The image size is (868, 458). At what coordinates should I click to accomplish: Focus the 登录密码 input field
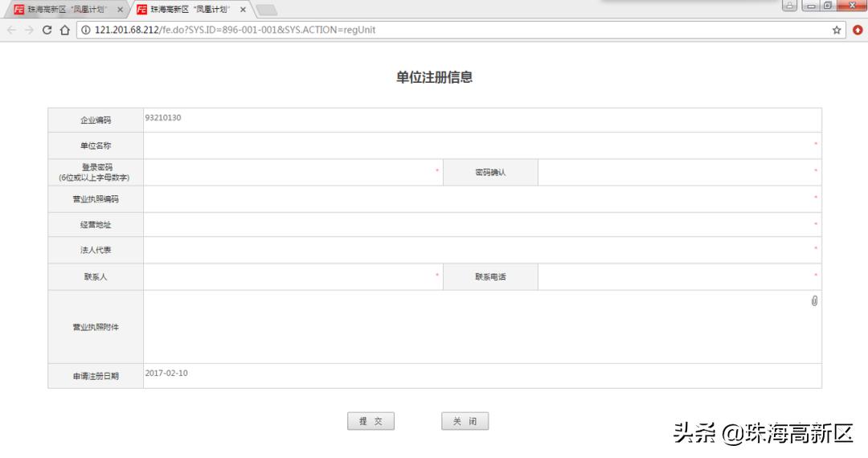tap(293, 172)
